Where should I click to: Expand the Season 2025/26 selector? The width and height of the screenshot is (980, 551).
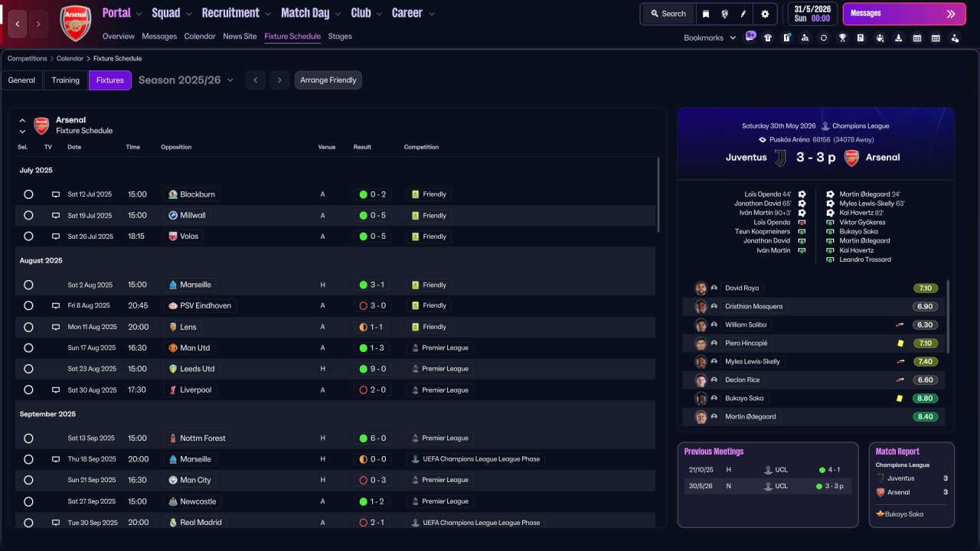(186, 80)
